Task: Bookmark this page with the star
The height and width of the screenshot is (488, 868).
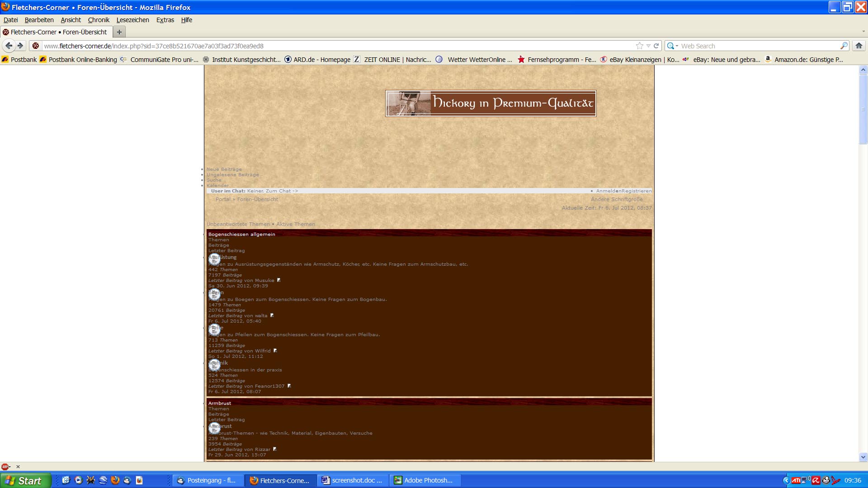Action: 639,46
